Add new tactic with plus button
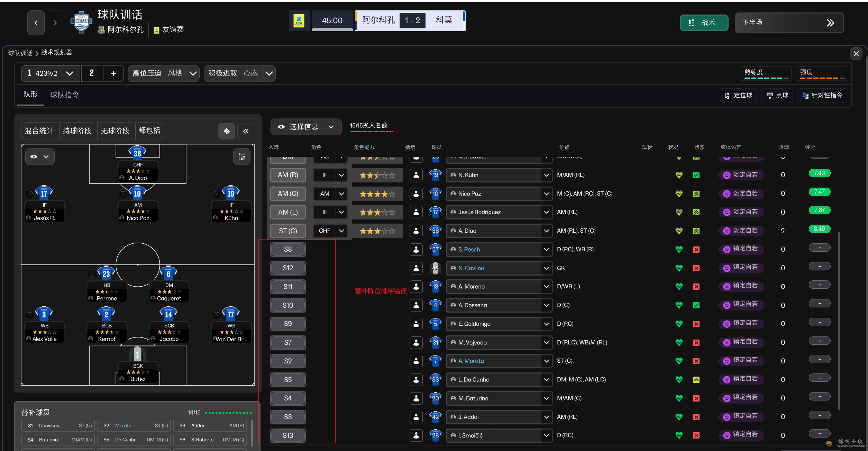 [113, 73]
